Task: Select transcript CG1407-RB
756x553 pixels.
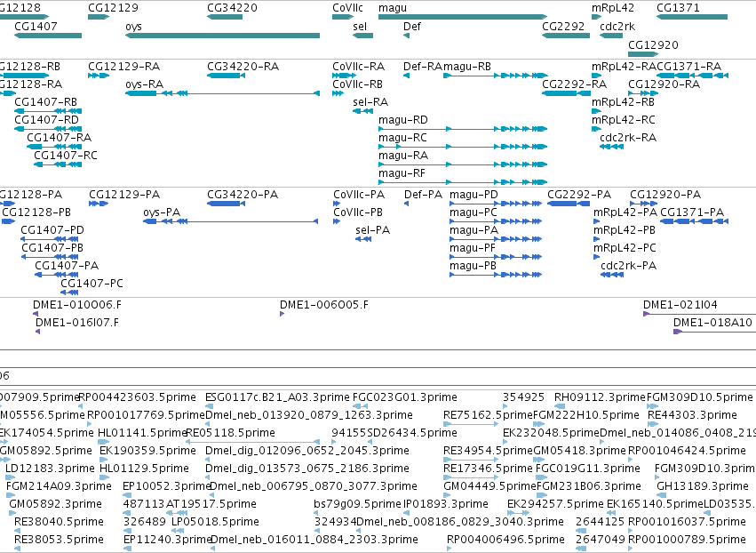Action: coord(48,111)
